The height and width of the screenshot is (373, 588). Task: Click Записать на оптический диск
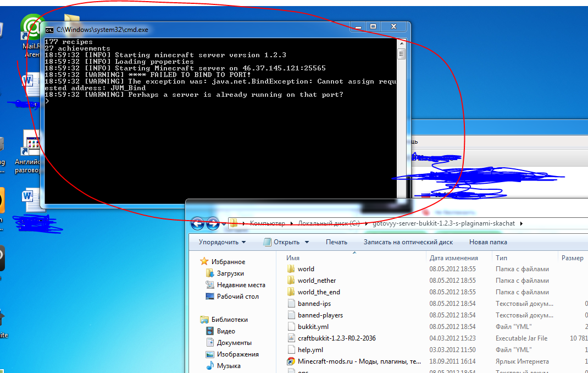coord(408,242)
